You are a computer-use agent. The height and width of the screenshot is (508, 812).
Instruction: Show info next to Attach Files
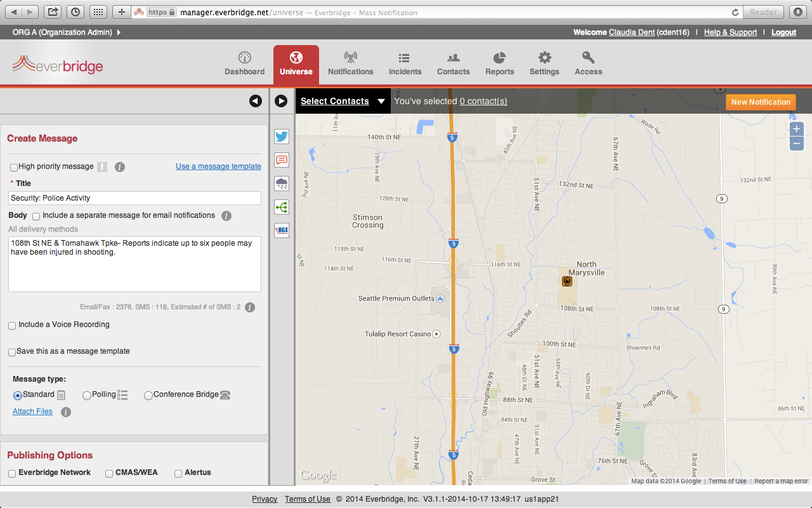[66, 412]
